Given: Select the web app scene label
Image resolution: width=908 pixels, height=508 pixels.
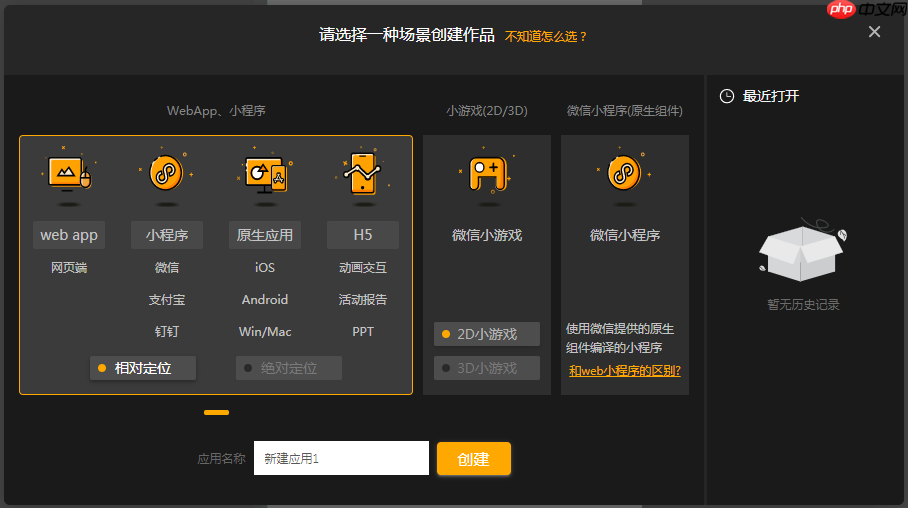Looking at the screenshot, I should tap(69, 235).
